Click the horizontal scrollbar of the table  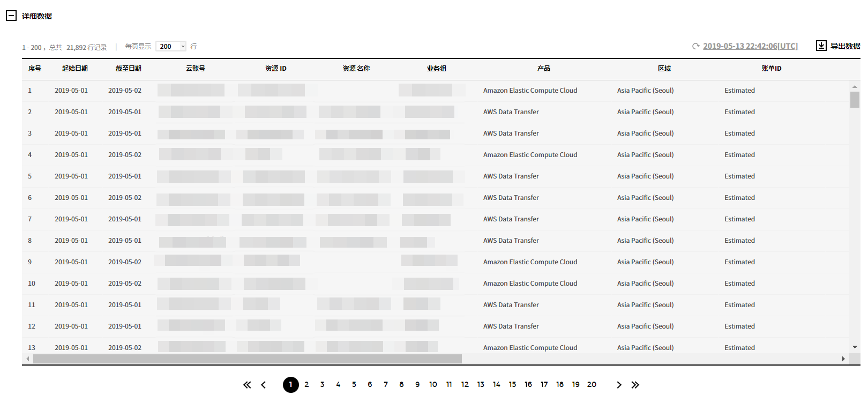click(247, 359)
